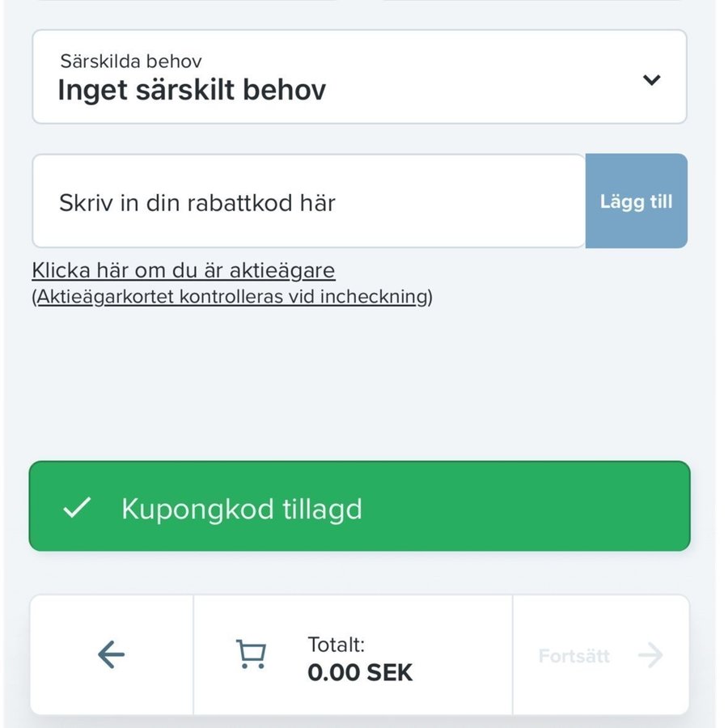Click the Kupongkod tillagd message text
Viewport: 728px width, 728px height.
241,509
